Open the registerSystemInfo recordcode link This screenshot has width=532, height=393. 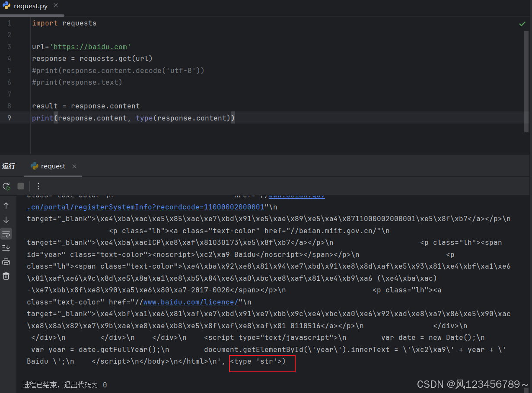coord(146,207)
